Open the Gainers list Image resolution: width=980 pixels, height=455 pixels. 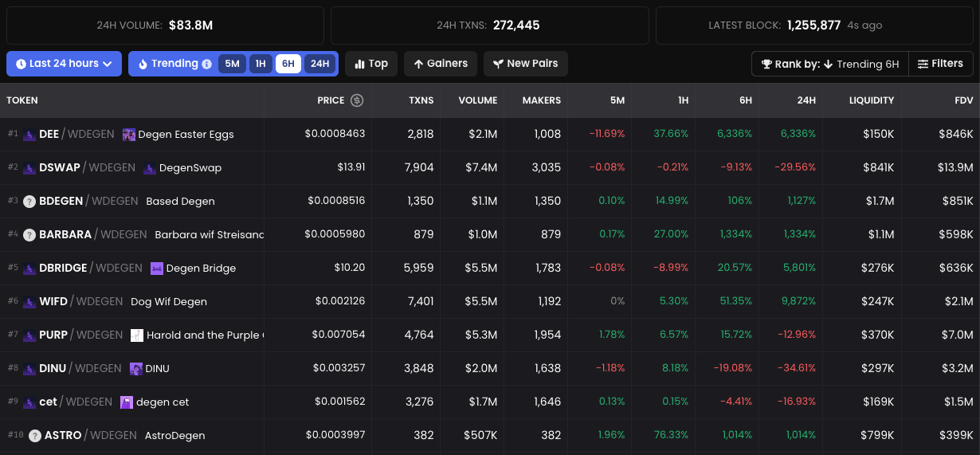coord(441,64)
